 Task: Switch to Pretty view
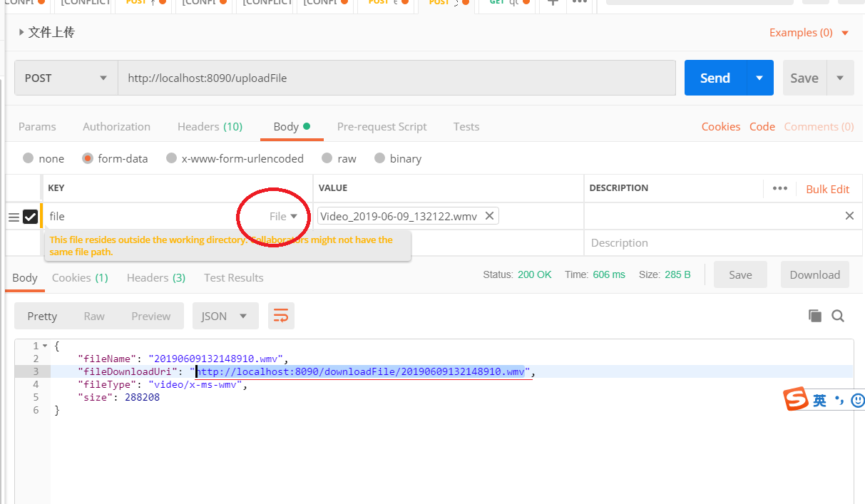(42, 316)
